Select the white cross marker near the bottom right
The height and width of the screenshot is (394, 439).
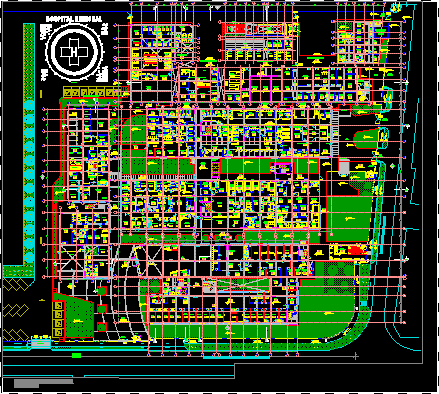tap(356, 356)
